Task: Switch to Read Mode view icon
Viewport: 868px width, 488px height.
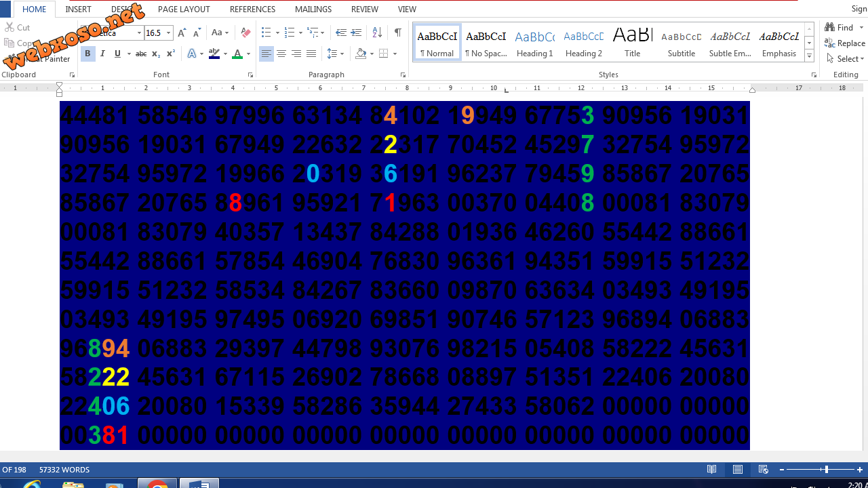Action: tap(712, 469)
